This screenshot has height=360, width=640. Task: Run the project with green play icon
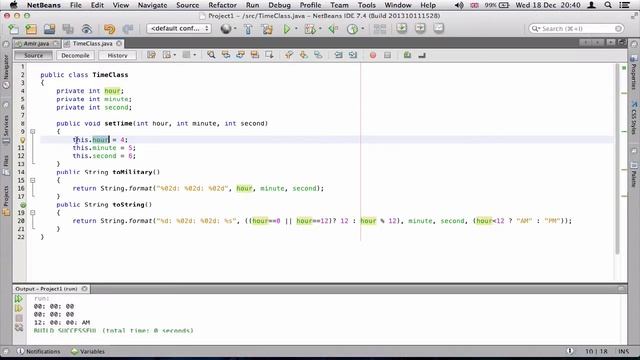[x=287, y=29]
